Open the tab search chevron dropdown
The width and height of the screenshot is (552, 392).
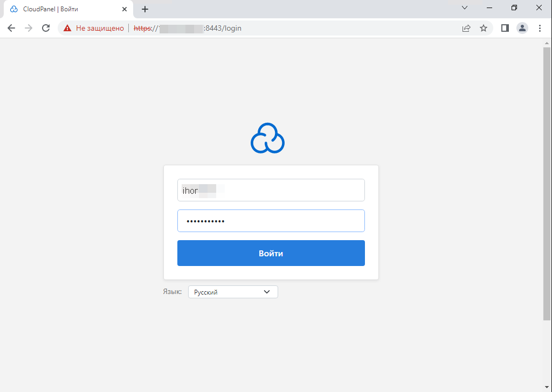click(x=465, y=8)
